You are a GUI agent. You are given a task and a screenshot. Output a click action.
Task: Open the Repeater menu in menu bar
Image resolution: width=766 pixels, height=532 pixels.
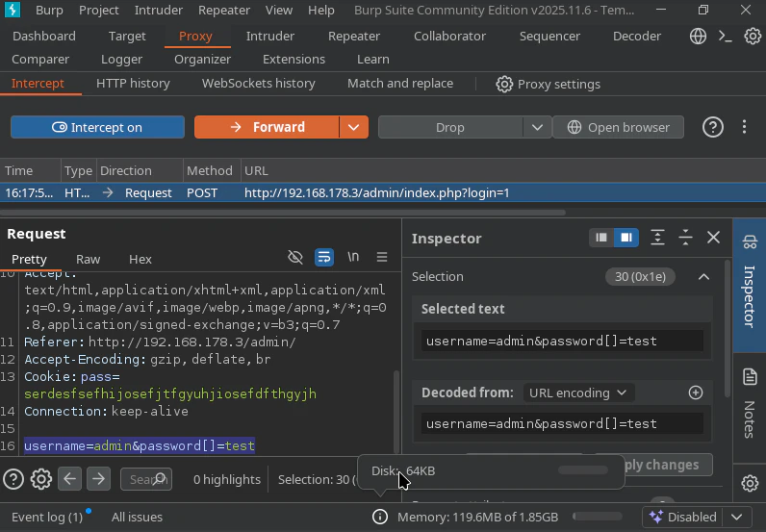224,10
